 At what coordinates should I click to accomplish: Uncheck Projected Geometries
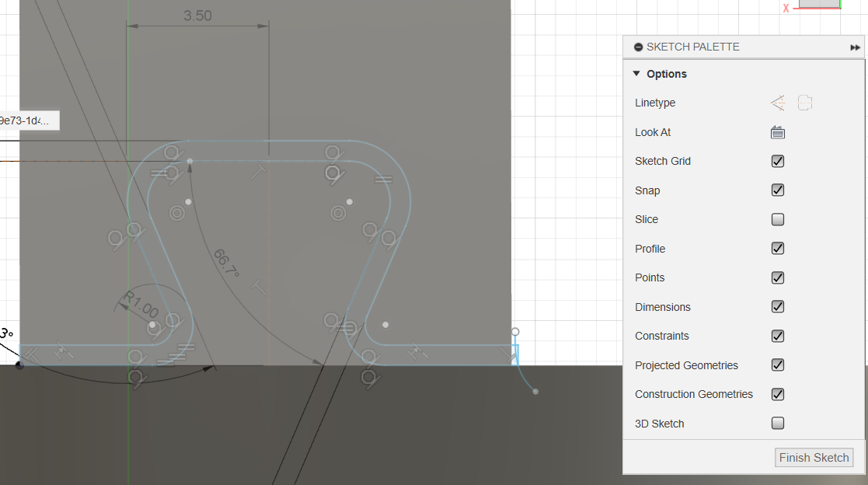point(778,365)
